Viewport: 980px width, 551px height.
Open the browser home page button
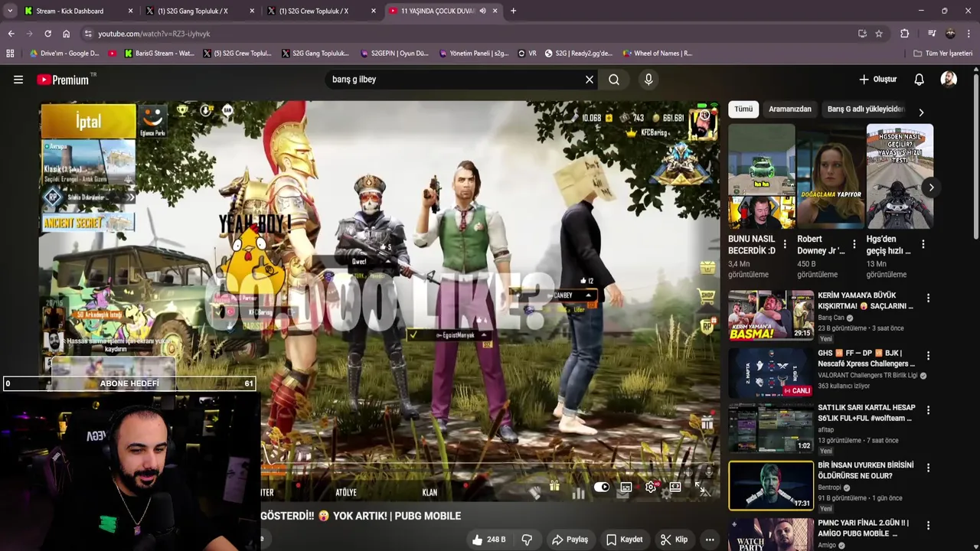(66, 34)
